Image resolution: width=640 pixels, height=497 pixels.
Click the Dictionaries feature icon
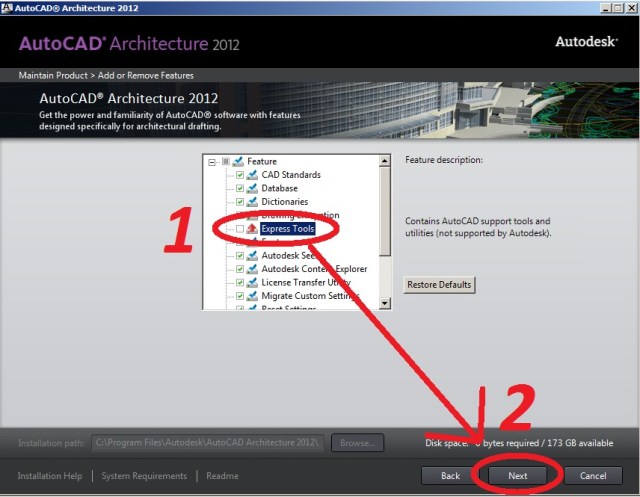tap(252, 202)
